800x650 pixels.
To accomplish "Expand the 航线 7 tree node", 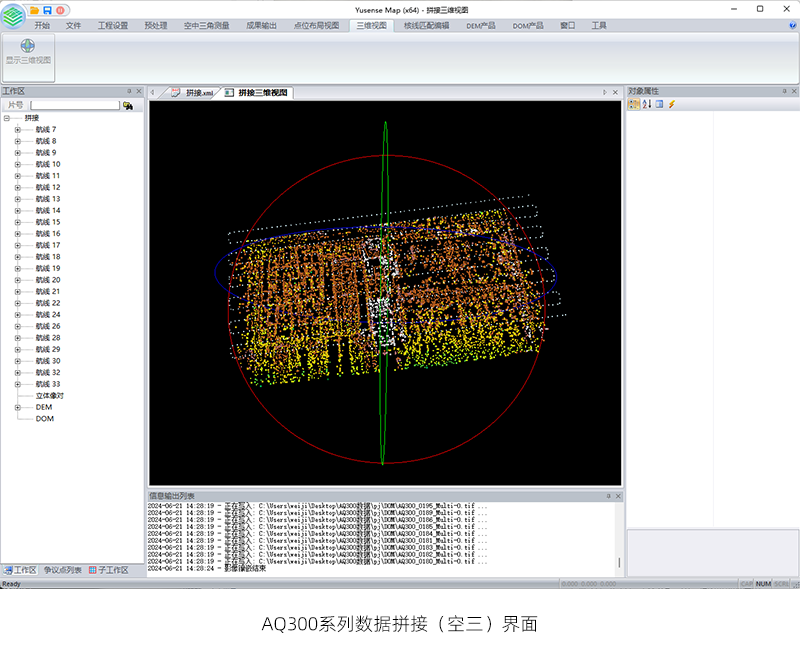I will [17, 130].
